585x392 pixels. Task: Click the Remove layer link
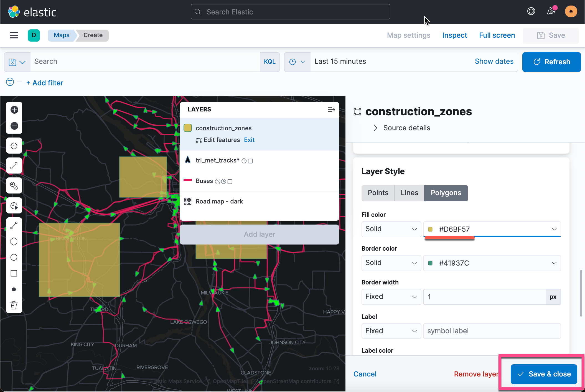pos(476,374)
